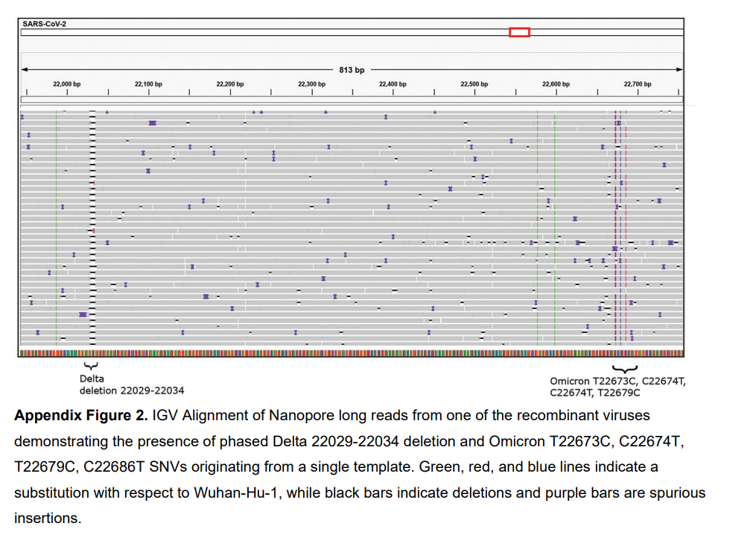Click the Delta deletion curly brace marker

(x=91, y=365)
